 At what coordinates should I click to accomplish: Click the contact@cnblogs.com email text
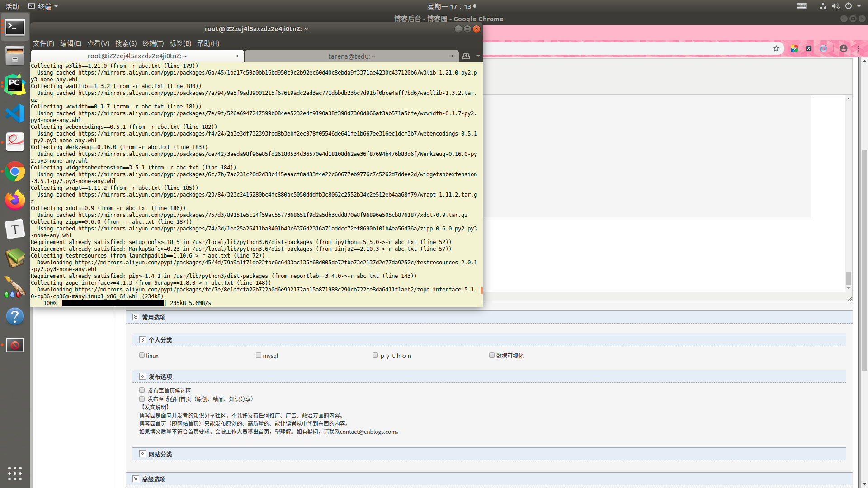(368, 432)
